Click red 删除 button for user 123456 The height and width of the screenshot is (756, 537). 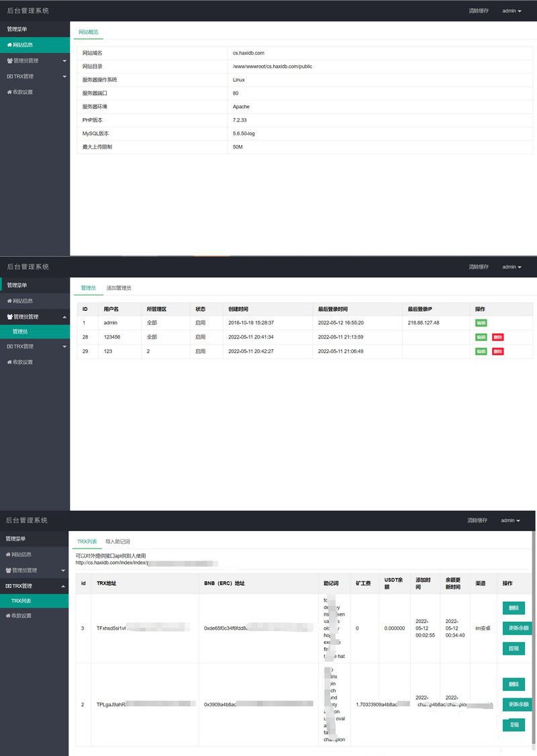click(497, 337)
